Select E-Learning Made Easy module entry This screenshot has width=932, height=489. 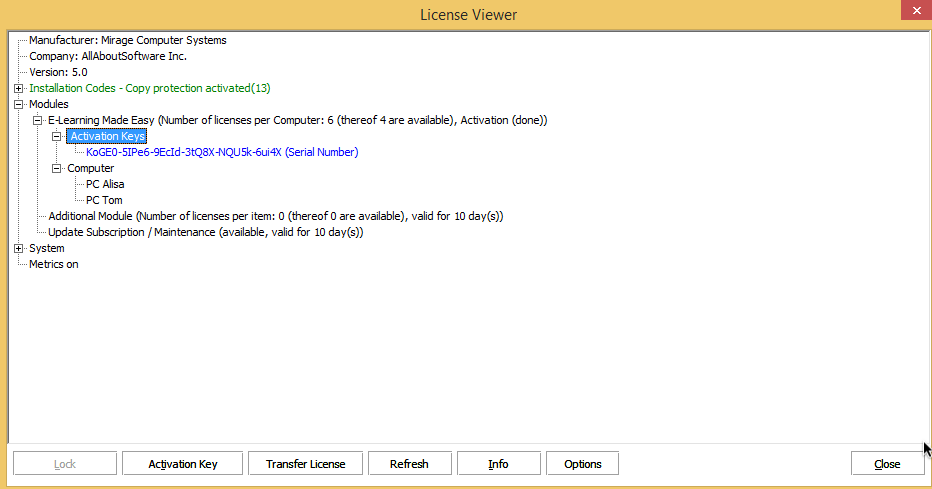pos(298,121)
